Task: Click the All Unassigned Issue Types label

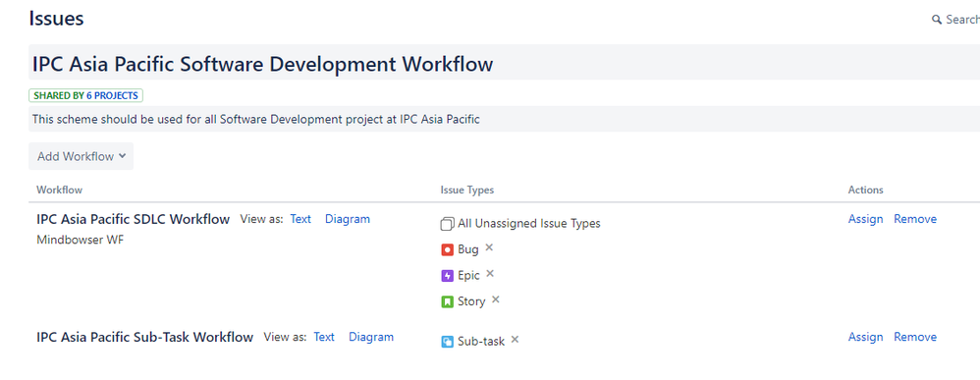Action: tap(528, 224)
